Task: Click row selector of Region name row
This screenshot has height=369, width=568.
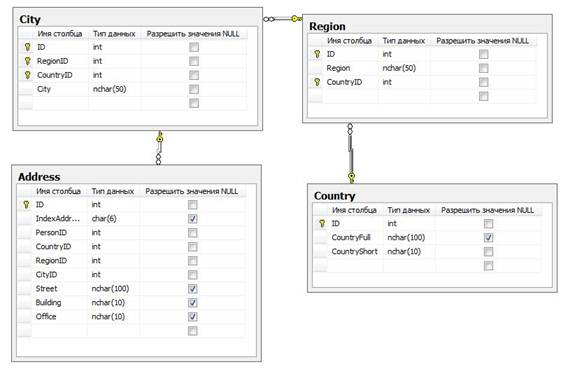Action: pyautogui.click(x=316, y=68)
